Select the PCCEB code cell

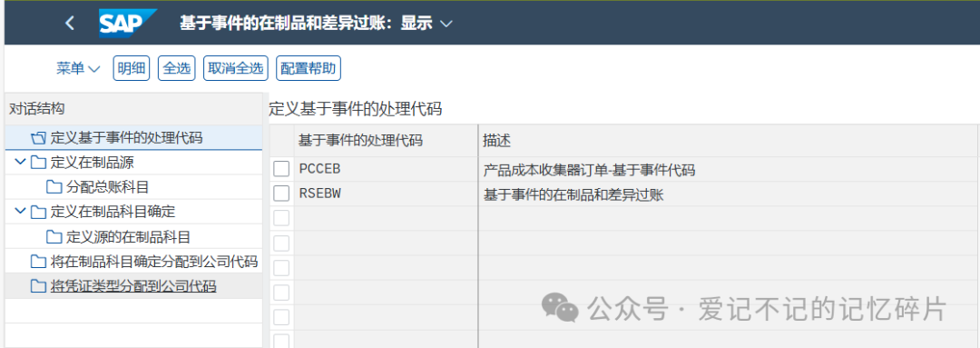(387, 169)
